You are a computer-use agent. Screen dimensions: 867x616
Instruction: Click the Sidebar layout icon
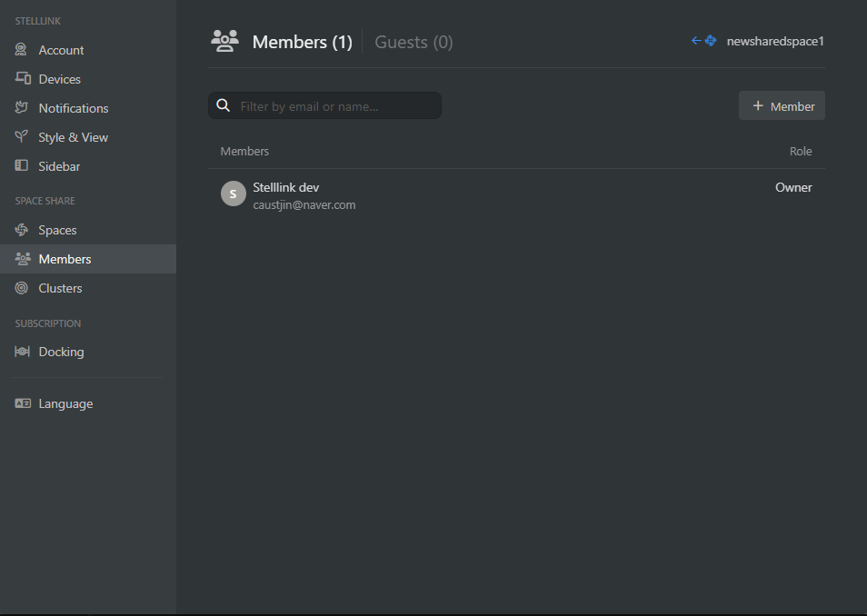[23, 166]
